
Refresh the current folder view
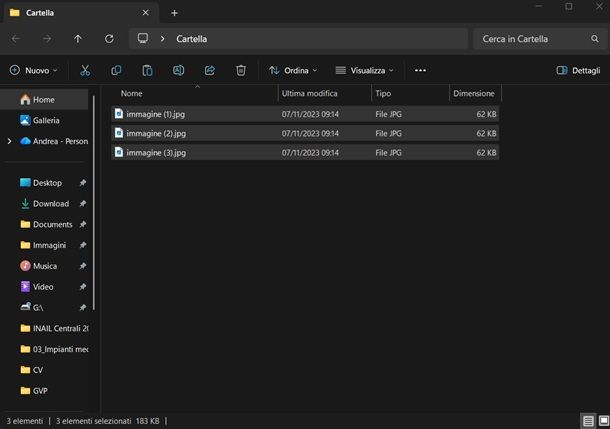pos(109,39)
